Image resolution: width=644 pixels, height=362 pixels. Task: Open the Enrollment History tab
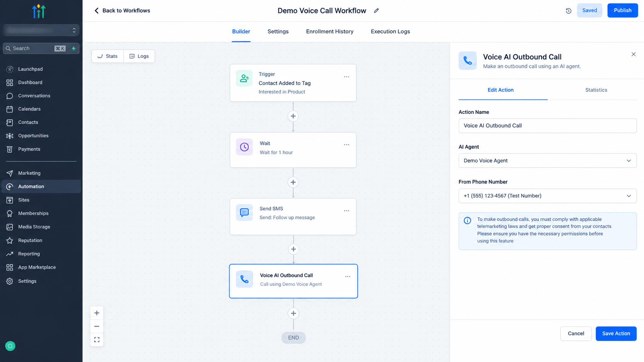pos(330,32)
